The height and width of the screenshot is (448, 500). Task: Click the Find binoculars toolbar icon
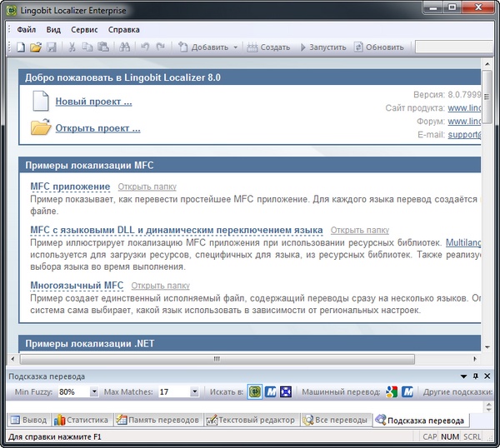coord(124,47)
